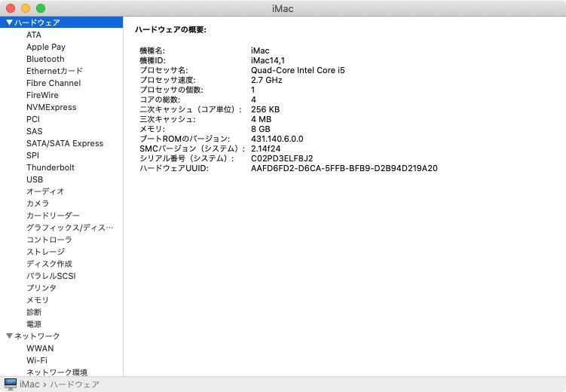Select ネットワーク環境 entry
566x392 pixels.
[57, 372]
